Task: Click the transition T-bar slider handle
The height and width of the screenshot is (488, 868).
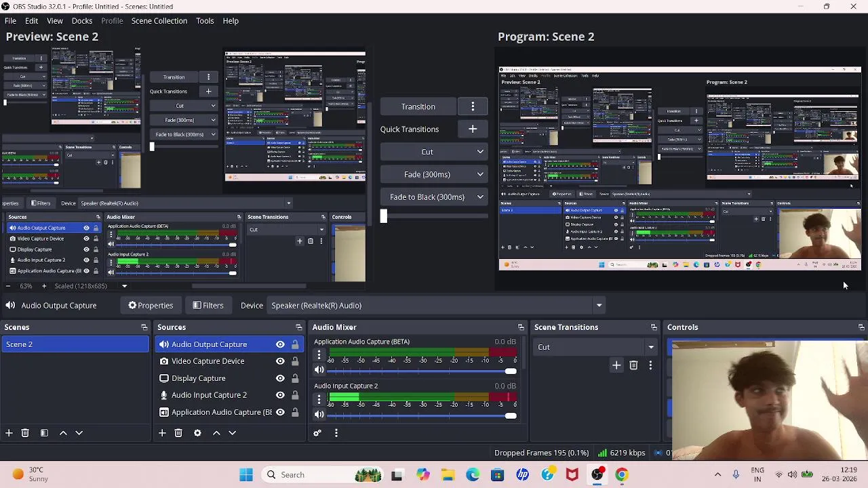Action: (x=384, y=216)
